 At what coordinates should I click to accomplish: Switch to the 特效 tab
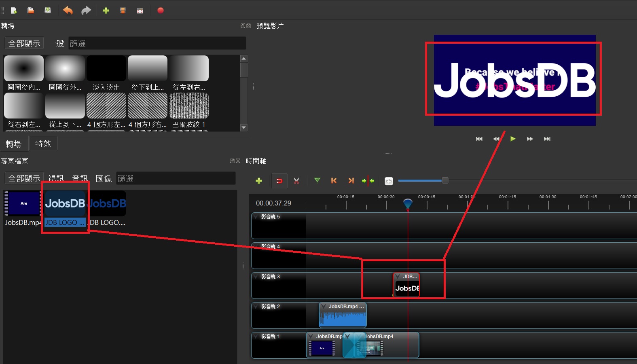[x=43, y=144]
